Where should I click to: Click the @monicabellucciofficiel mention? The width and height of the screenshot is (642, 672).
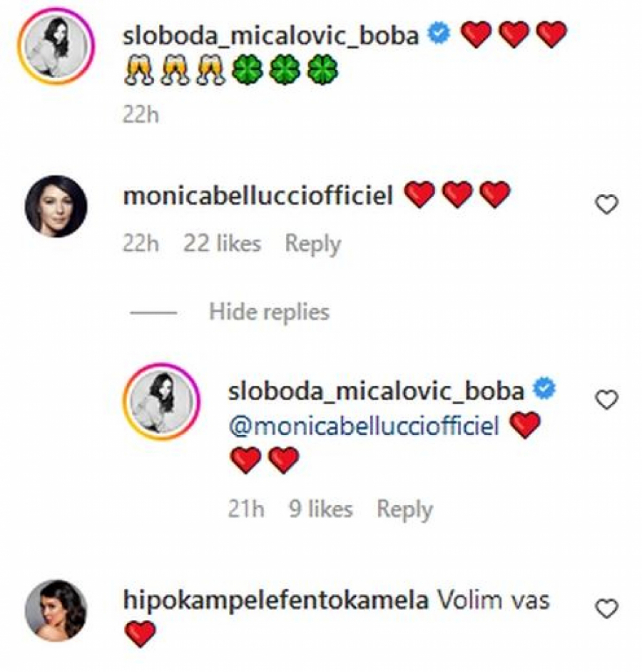362,427
